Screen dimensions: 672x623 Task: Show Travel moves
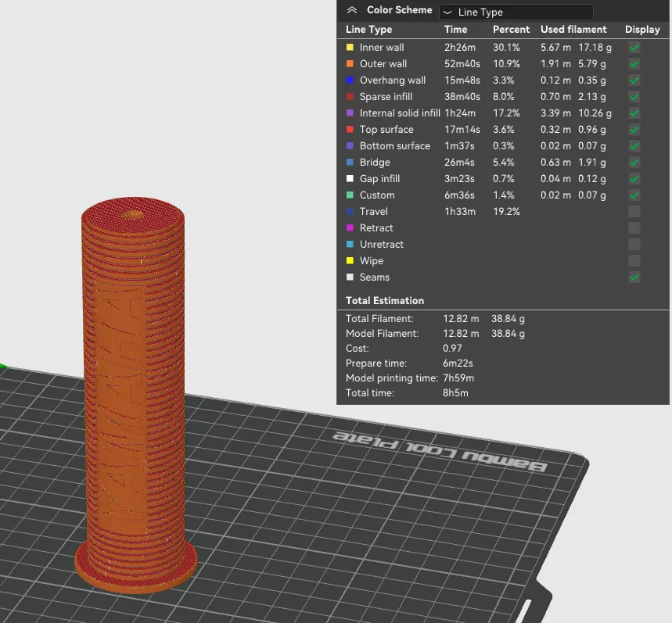coord(634,211)
